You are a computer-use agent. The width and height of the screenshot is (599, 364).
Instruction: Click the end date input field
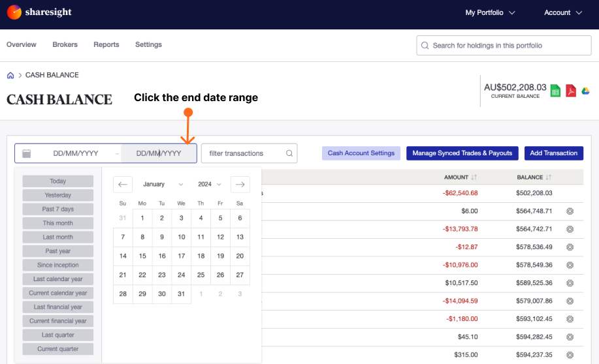159,153
